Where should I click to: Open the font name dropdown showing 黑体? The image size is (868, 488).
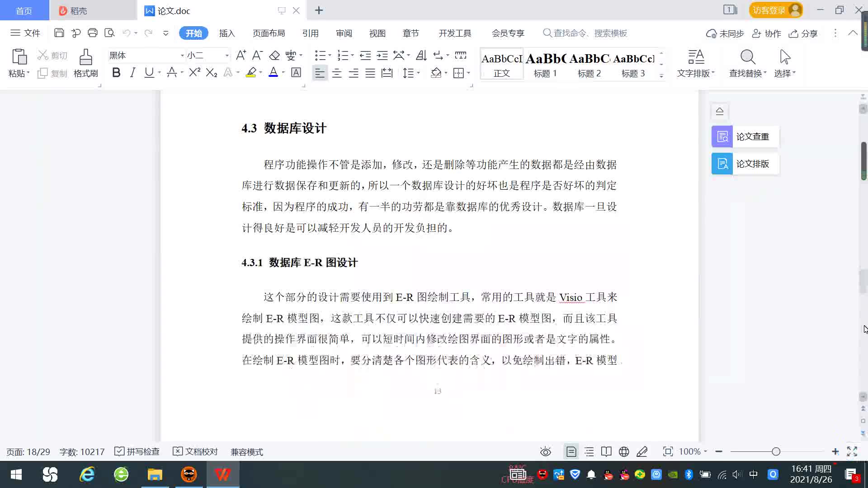point(182,56)
